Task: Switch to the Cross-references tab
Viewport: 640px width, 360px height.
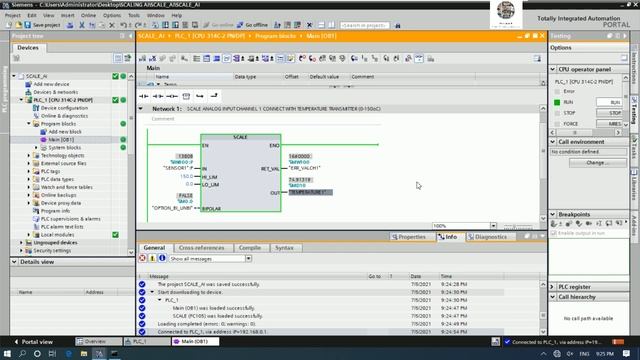Action: [x=202, y=248]
